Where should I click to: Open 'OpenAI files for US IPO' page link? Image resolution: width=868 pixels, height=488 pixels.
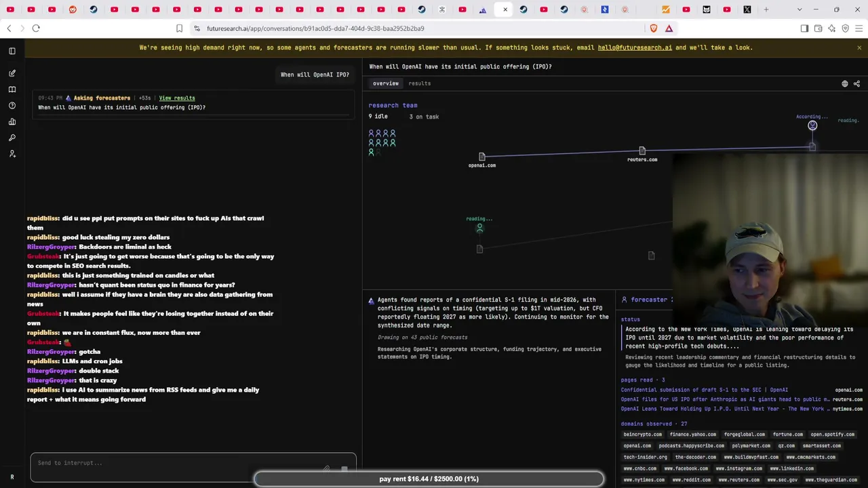click(725, 399)
